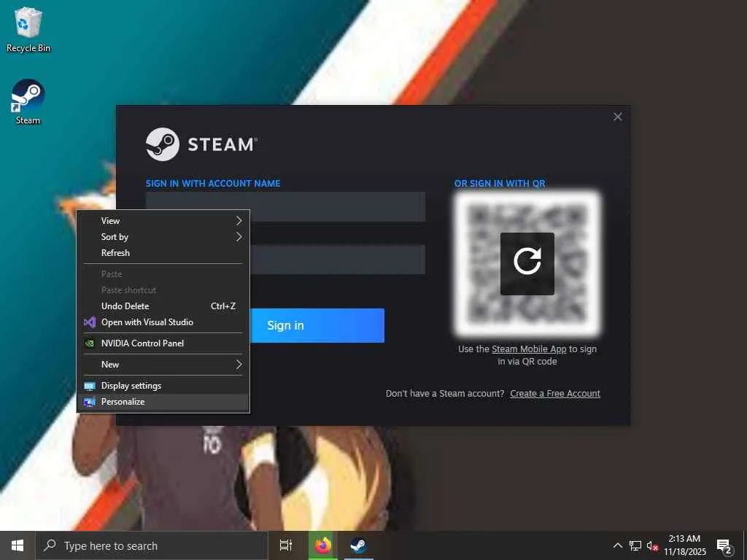Click the 'OR SIGN IN WITH QR' label
The height and width of the screenshot is (560, 747).
500,183
